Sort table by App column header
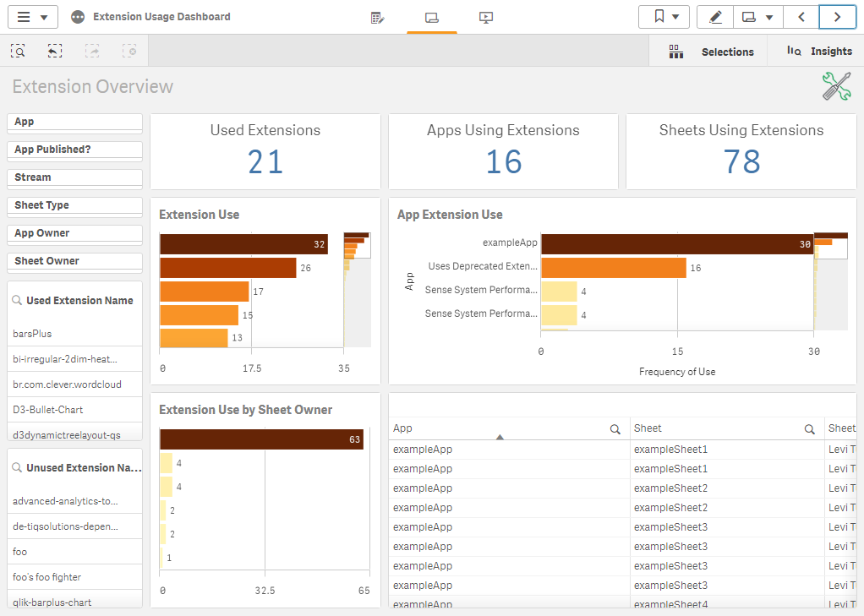This screenshot has width=864, height=616. point(402,428)
